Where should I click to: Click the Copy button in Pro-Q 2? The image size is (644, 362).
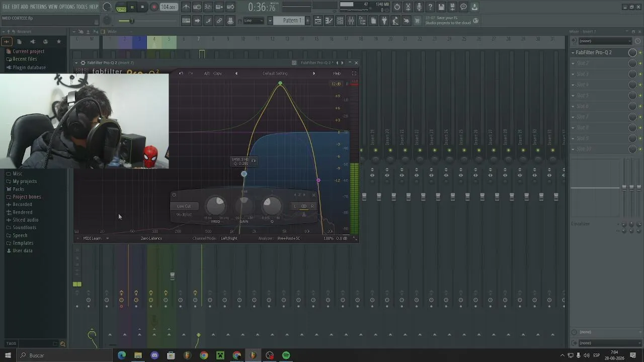point(217,73)
